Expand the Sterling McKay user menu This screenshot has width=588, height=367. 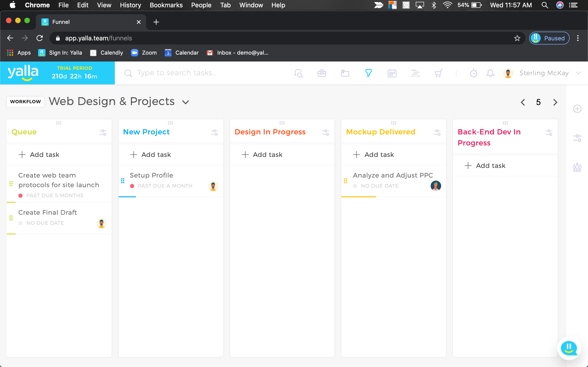point(578,73)
